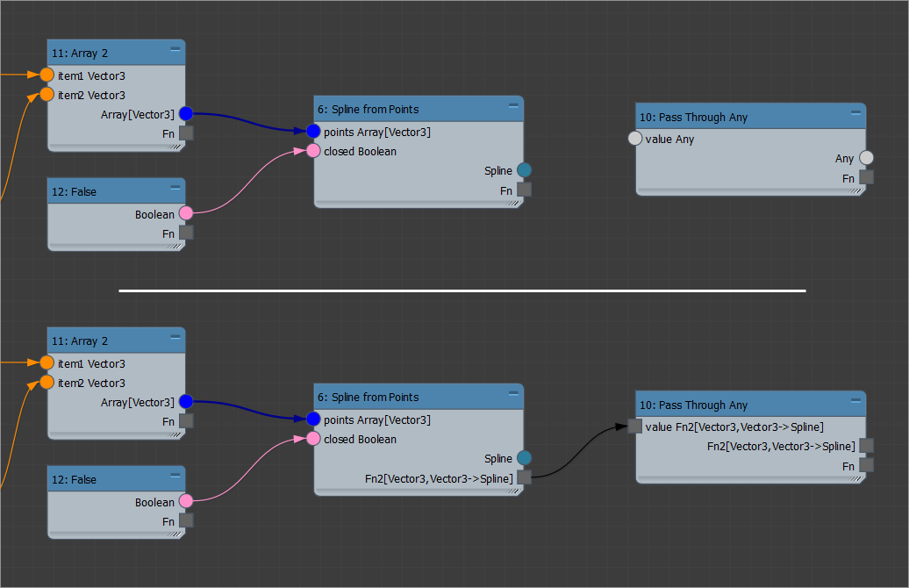Screen dimensions: 909x588
Task: Click 'points Array[Vector3]' input socket, upper graph
Action: tap(313, 132)
